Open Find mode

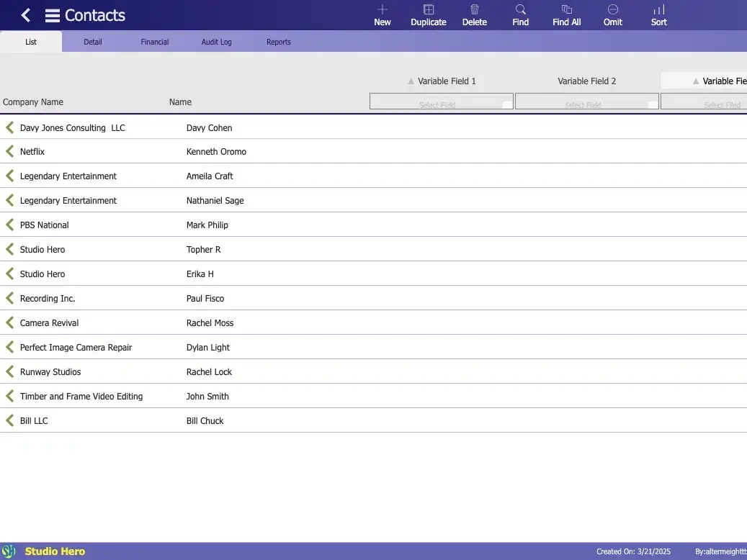(x=520, y=16)
